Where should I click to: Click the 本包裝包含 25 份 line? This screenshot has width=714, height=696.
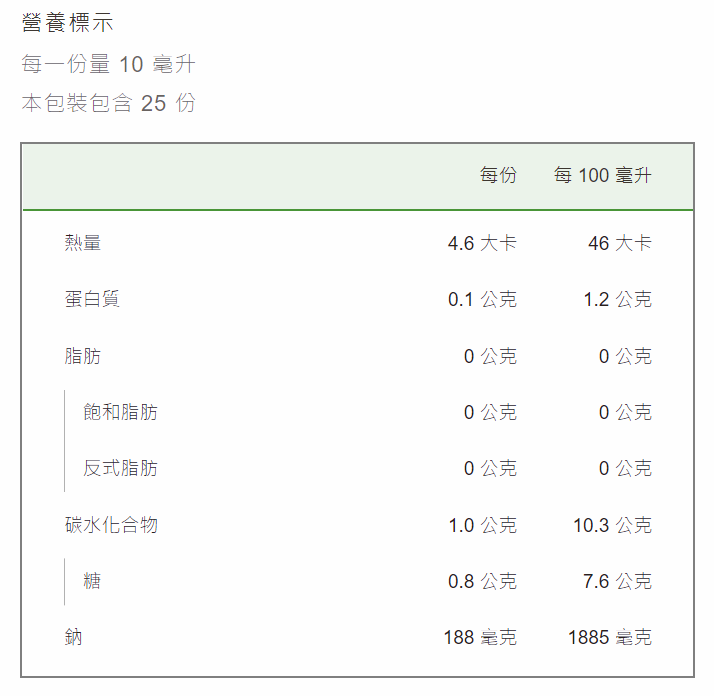(x=108, y=103)
